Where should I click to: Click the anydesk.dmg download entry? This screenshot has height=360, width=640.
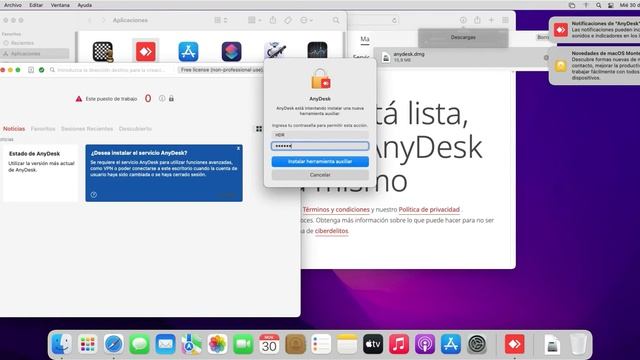(x=461, y=57)
